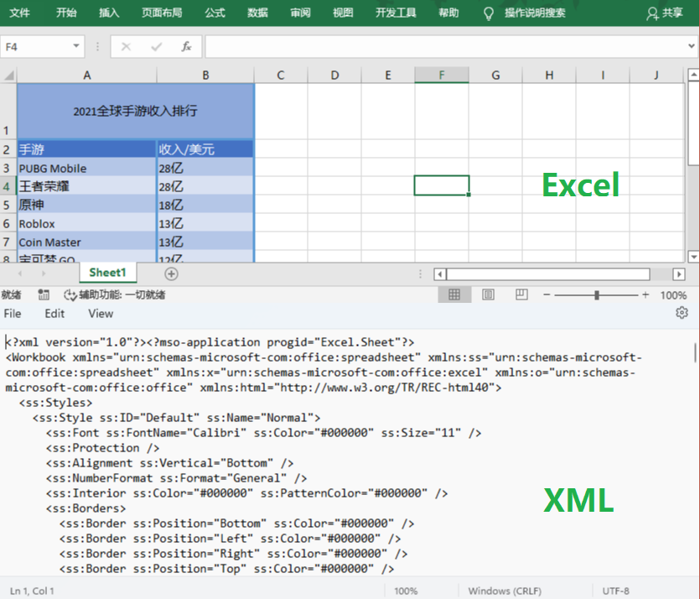Switch to the 公式 ribbon tab

coord(215,13)
